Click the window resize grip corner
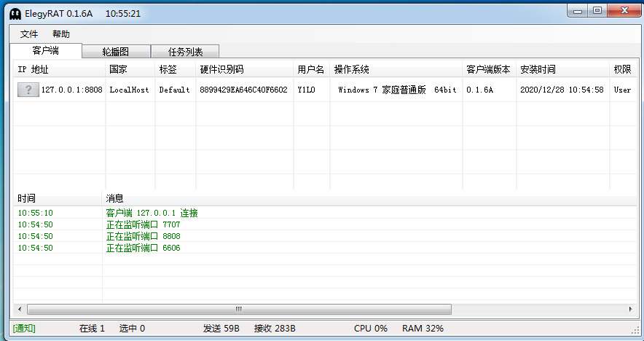Image resolution: width=644 pixels, height=341 pixels. (635, 330)
